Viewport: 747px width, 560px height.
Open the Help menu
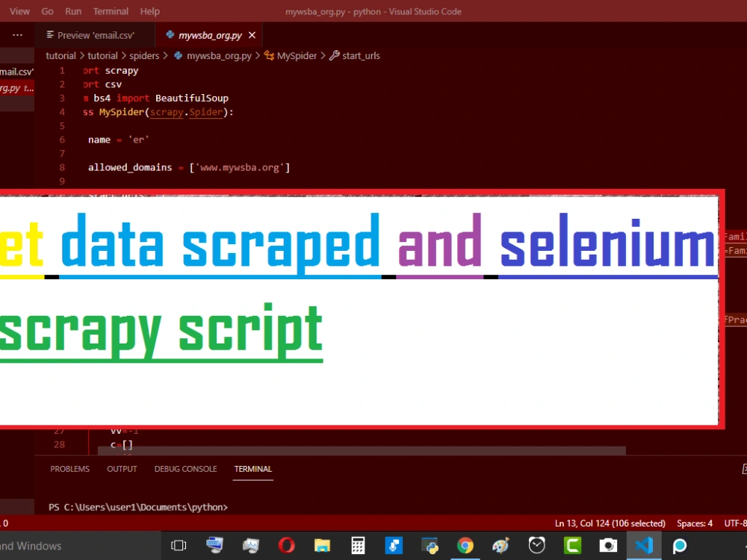click(x=149, y=11)
